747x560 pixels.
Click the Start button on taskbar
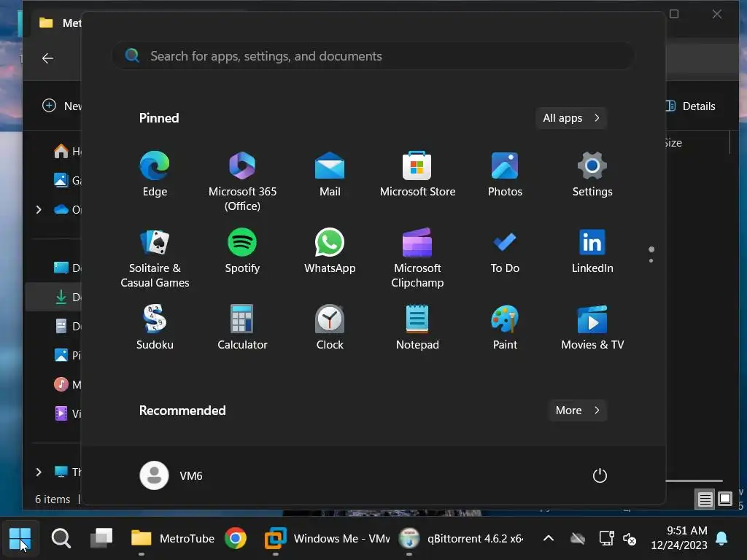[x=20, y=539]
